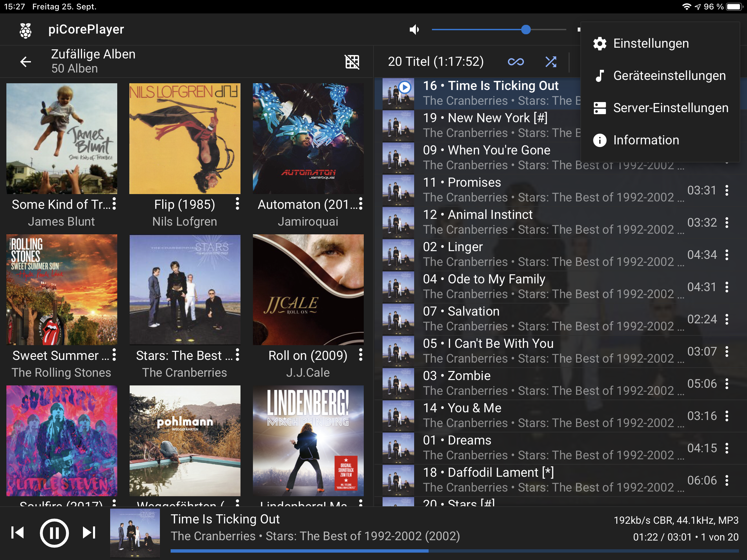Click the gear icon beside Einstellungen

[x=600, y=44]
